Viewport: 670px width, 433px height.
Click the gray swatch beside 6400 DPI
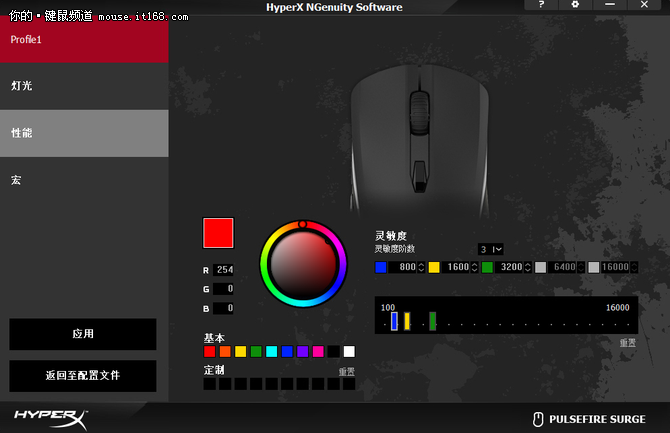pyautogui.click(x=541, y=267)
